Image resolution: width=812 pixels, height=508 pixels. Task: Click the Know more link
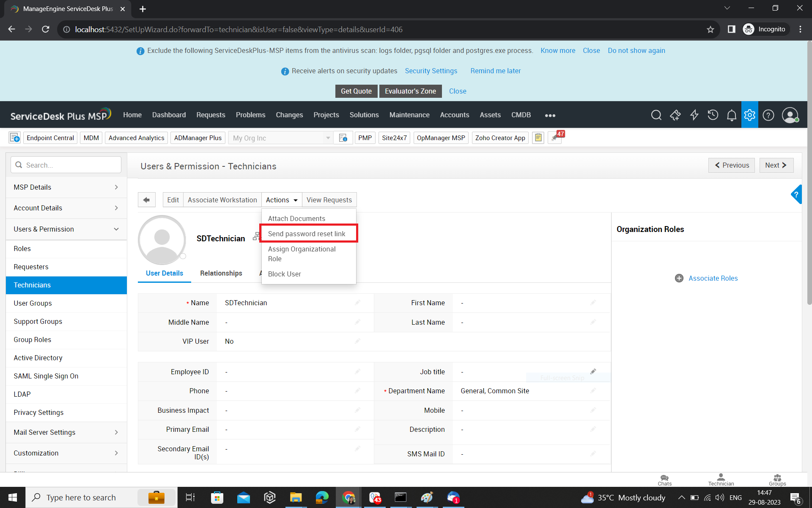[x=558, y=50]
